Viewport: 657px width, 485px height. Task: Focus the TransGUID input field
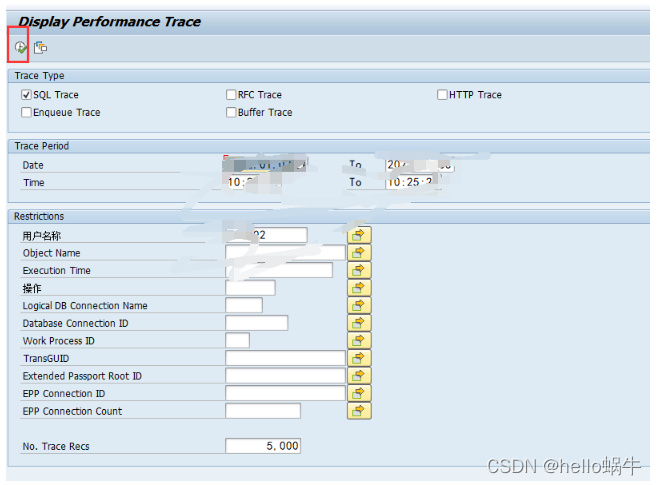pos(285,358)
